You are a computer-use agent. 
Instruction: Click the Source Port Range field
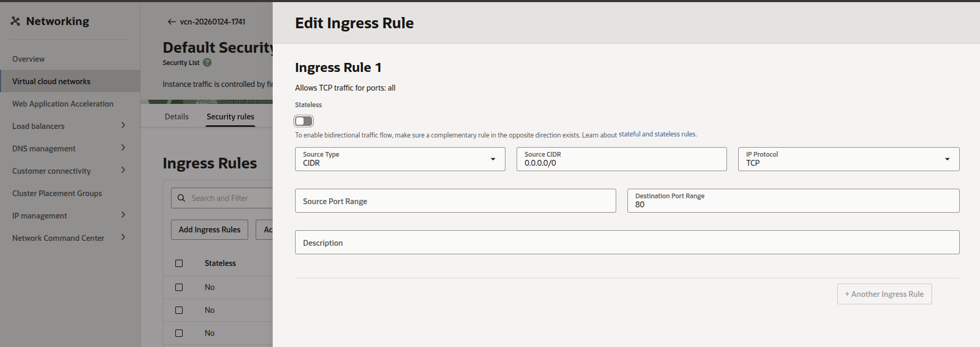point(455,201)
